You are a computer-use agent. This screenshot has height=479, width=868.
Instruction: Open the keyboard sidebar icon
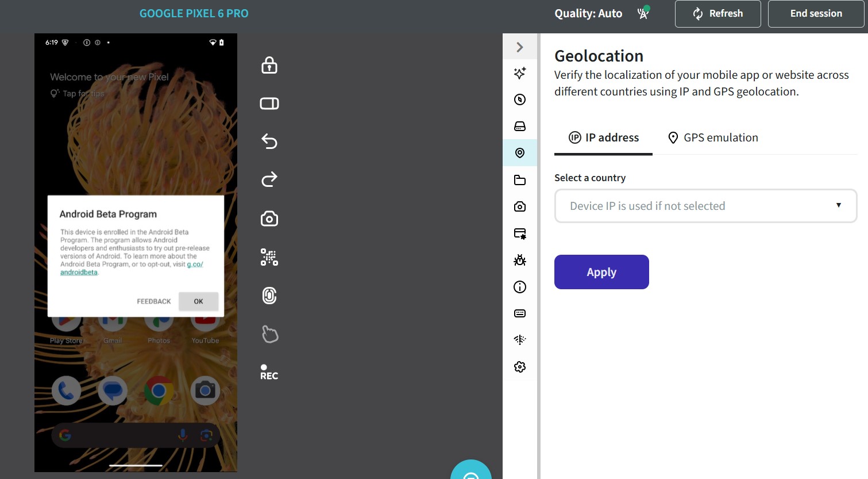click(520, 313)
